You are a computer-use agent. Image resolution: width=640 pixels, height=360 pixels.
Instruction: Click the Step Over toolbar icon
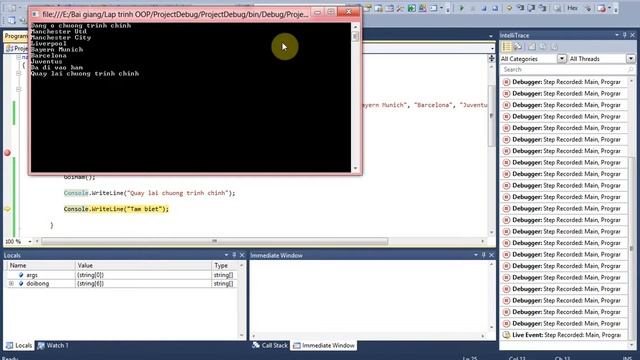click(531, 8)
